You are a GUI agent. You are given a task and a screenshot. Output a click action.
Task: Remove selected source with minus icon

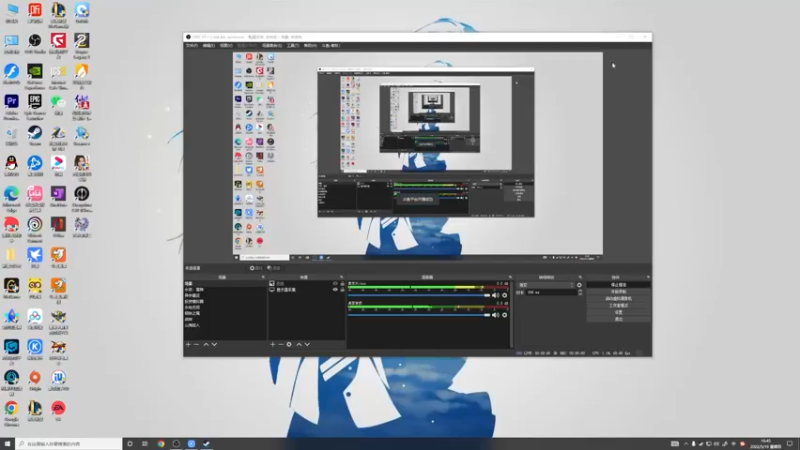point(281,344)
